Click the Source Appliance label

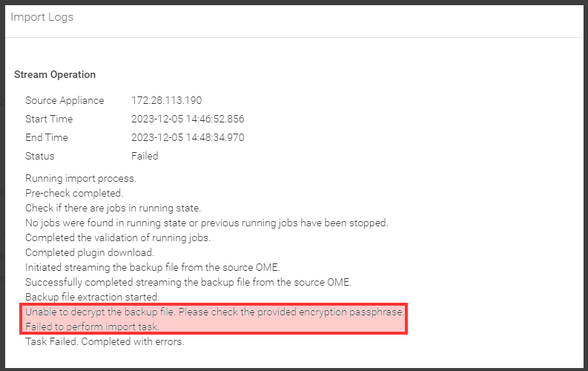click(65, 100)
